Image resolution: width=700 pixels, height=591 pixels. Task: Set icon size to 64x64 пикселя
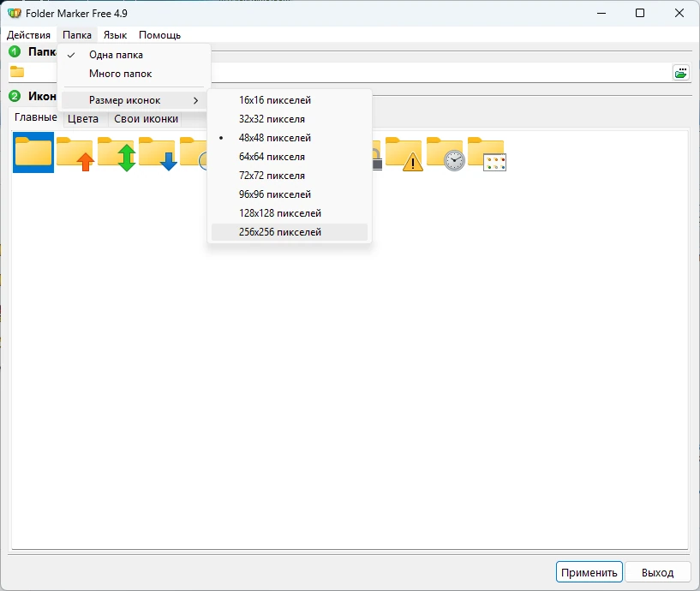(x=290, y=157)
